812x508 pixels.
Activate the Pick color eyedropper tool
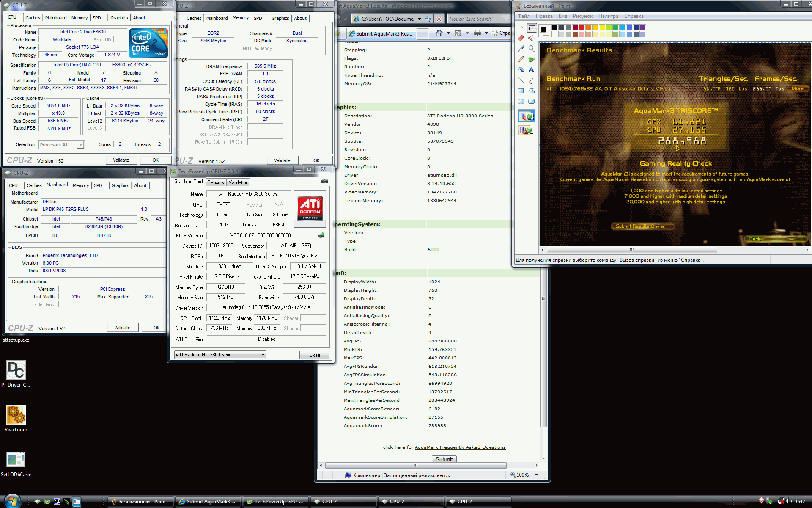click(x=521, y=49)
